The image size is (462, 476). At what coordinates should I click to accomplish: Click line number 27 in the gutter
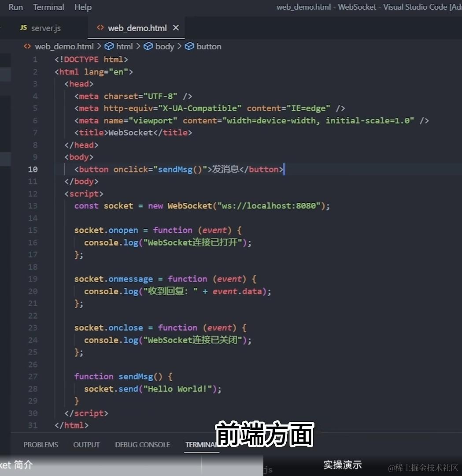[33, 377]
